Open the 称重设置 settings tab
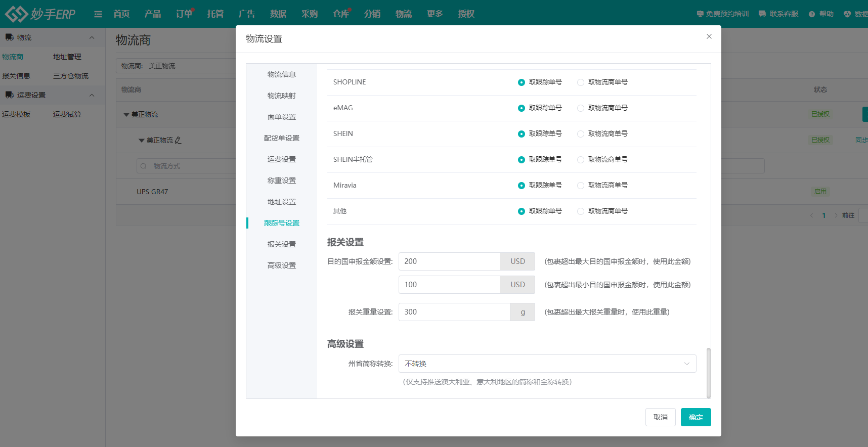Viewport: 868px width, 447px height. 282,181
